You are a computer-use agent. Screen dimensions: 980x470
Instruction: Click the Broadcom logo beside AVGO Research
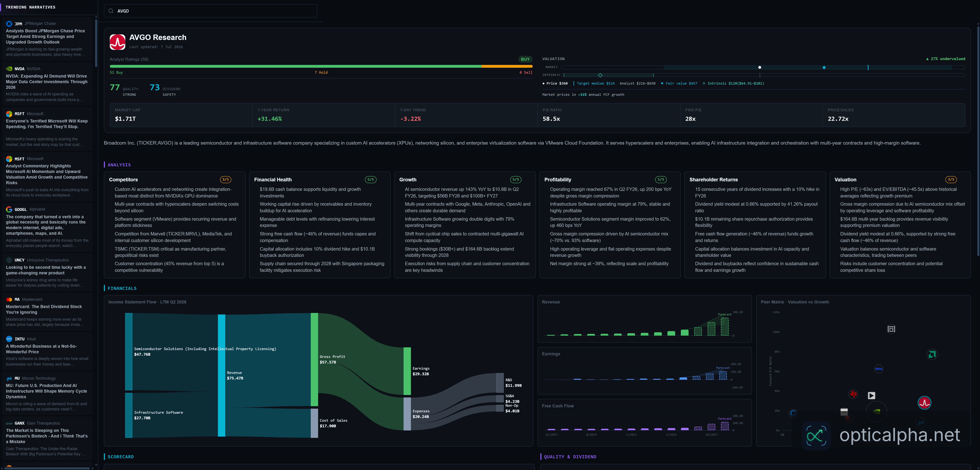[x=118, y=42]
